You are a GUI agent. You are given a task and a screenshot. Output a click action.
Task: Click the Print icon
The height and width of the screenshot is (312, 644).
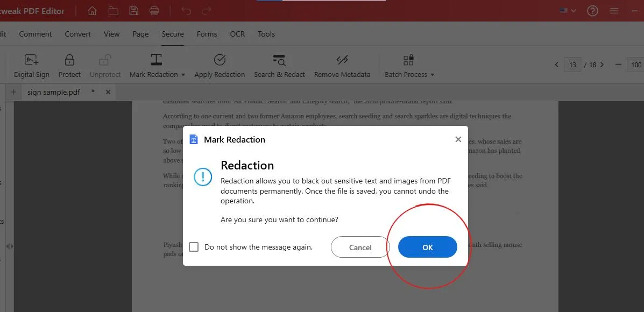[x=154, y=11]
